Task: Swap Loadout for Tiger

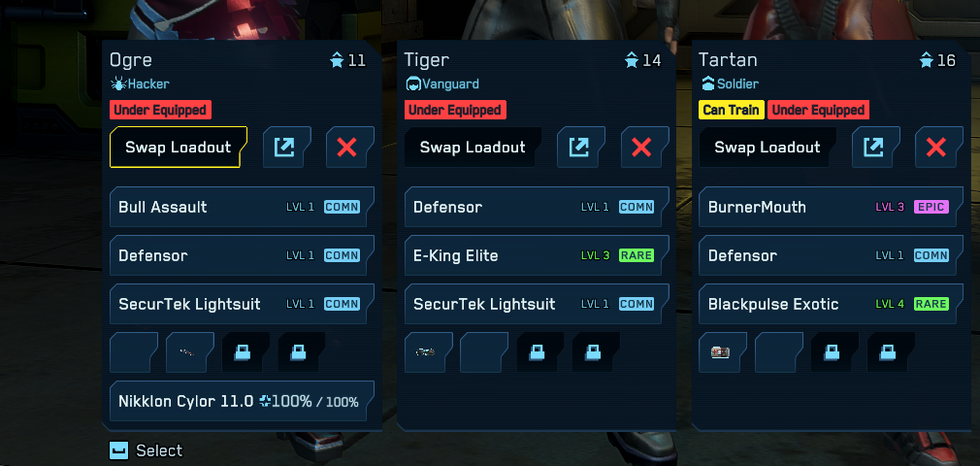Action: click(x=474, y=147)
